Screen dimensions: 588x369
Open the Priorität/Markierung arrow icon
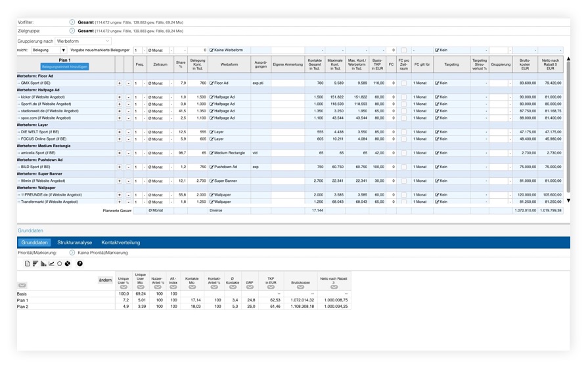click(72, 253)
